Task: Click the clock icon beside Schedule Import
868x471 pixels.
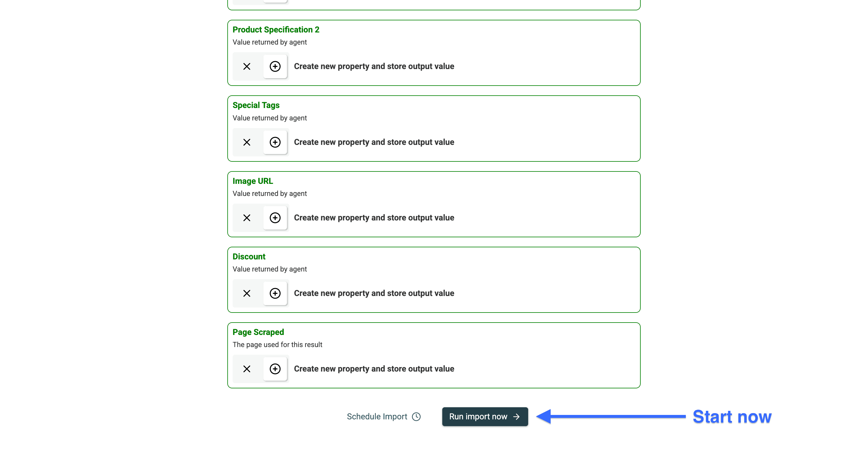Action: tap(417, 416)
